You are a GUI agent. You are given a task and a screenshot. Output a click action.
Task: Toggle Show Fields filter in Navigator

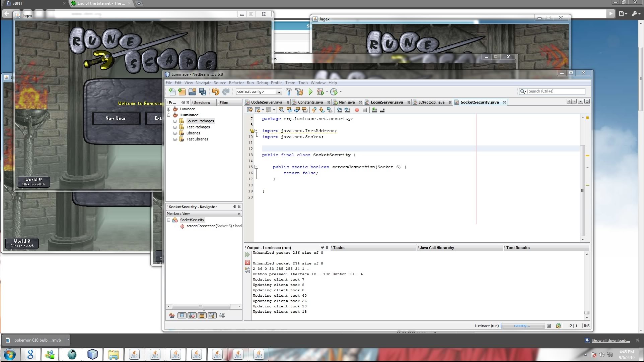click(x=182, y=315)
